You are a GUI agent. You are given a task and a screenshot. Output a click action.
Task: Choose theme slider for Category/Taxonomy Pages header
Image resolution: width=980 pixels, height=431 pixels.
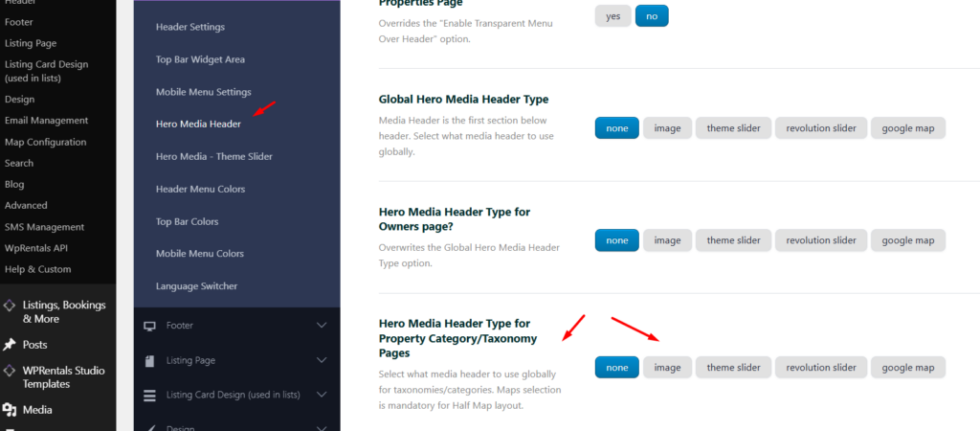[734, 367]
